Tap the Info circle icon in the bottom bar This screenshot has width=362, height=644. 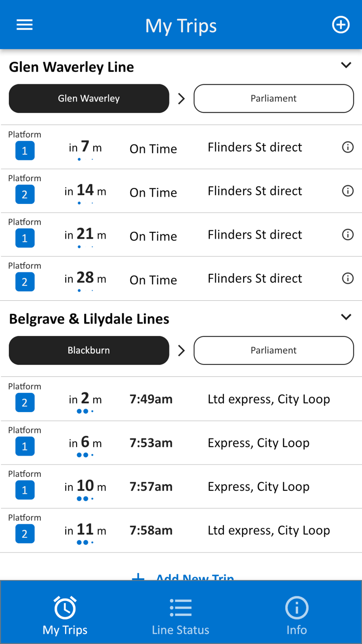pyautogui.click(x=296, y=607)
